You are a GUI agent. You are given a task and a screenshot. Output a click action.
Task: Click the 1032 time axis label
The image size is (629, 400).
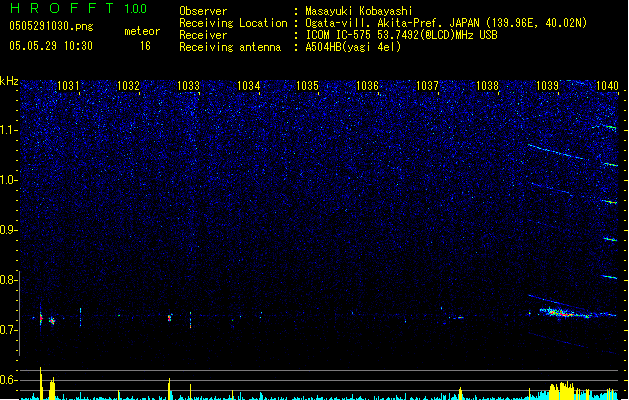128,86
